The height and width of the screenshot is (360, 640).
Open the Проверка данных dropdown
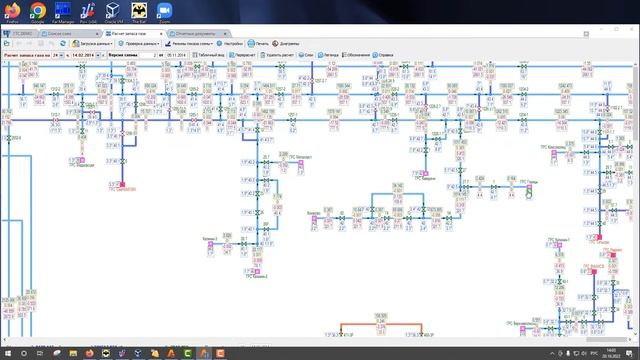(x=139, y=44)
